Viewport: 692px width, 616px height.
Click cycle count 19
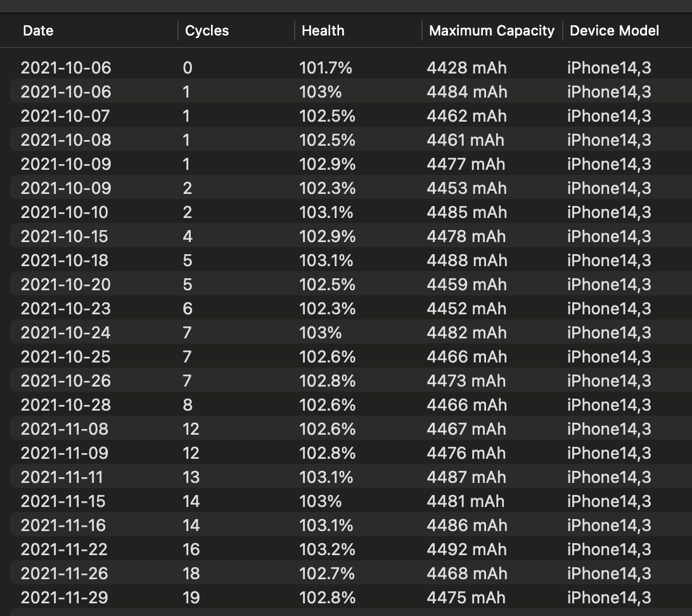pos(191,597)
